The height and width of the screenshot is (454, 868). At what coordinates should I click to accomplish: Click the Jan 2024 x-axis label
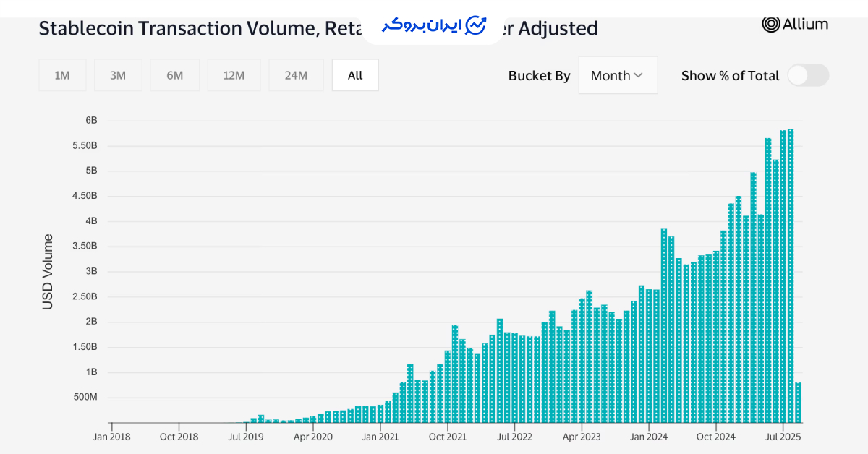tap(647, 437)
